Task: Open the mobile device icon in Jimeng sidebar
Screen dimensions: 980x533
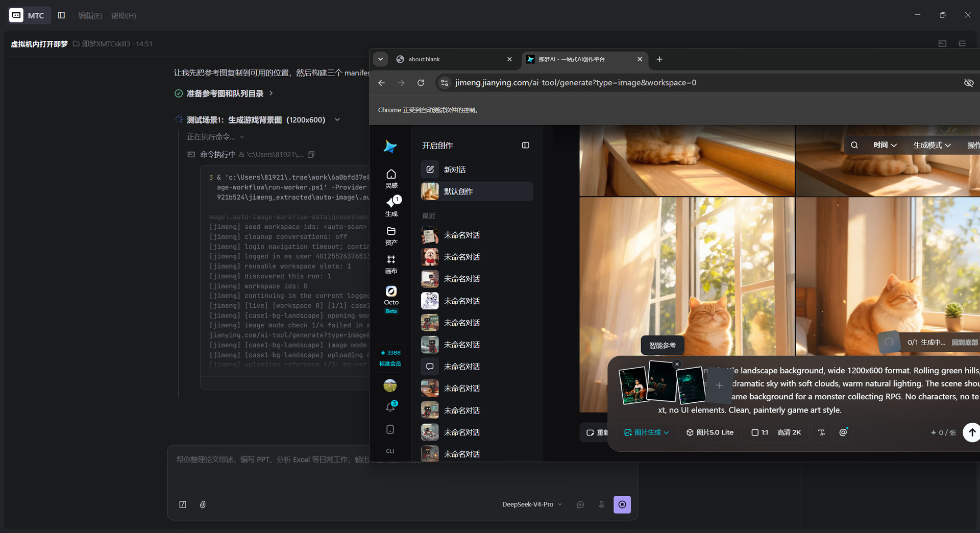Action: (390, 429)
